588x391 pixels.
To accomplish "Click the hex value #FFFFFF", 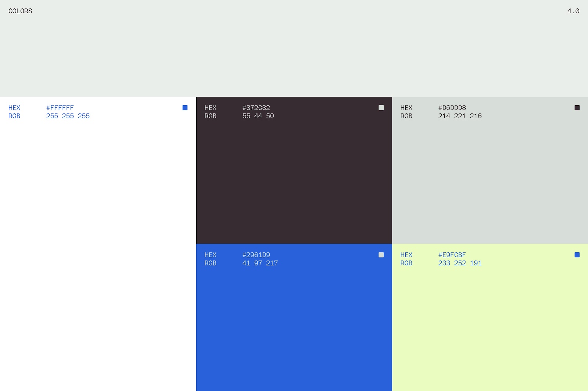I will 60,108.
